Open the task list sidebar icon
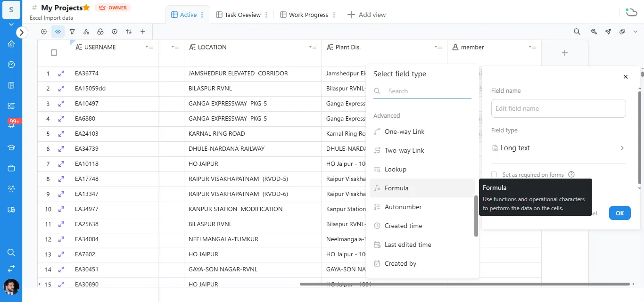 [x=11, y=106]
